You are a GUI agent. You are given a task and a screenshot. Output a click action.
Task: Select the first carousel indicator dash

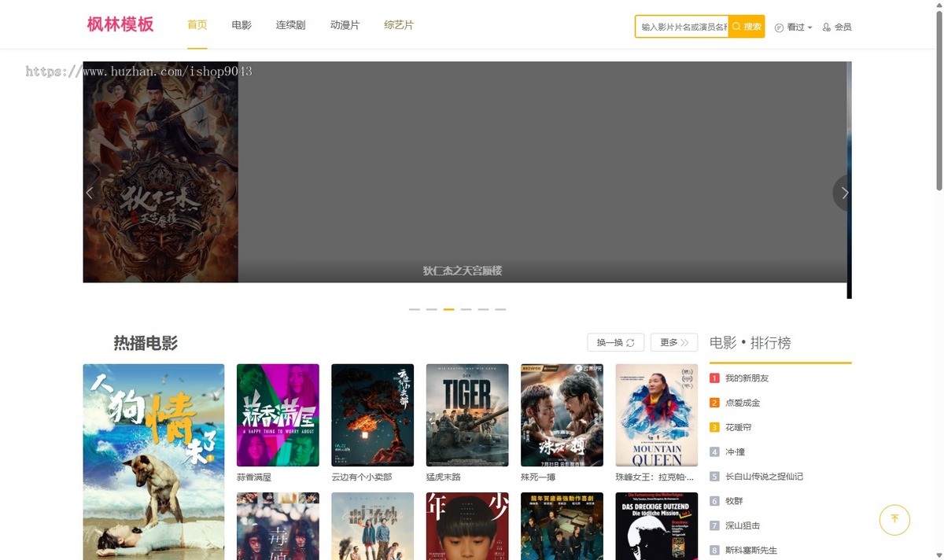415,309
